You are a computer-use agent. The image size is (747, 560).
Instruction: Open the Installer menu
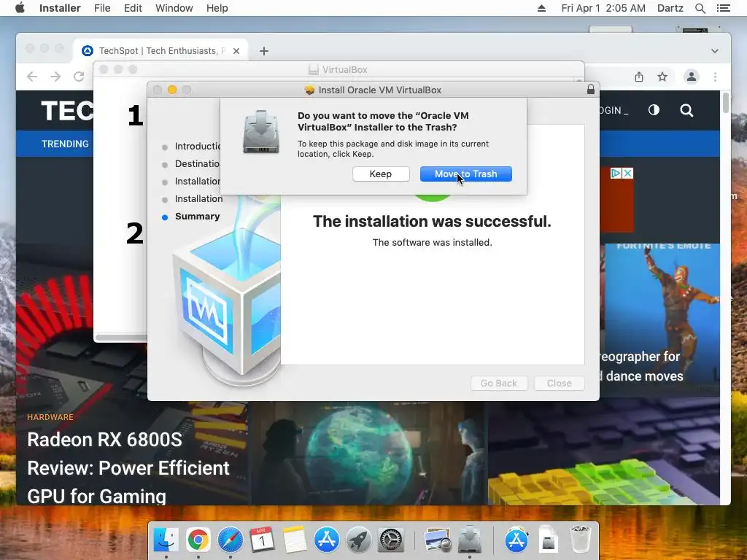[x=60, y=8]
